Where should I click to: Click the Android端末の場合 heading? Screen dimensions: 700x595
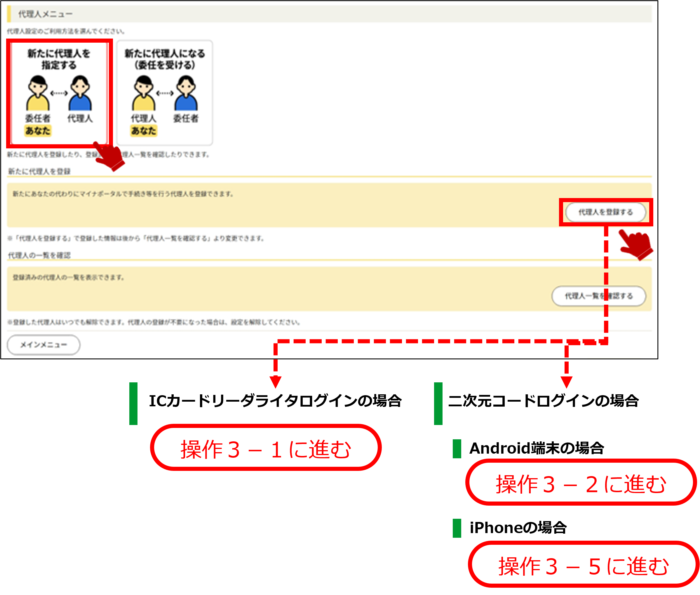click(537, 448)
